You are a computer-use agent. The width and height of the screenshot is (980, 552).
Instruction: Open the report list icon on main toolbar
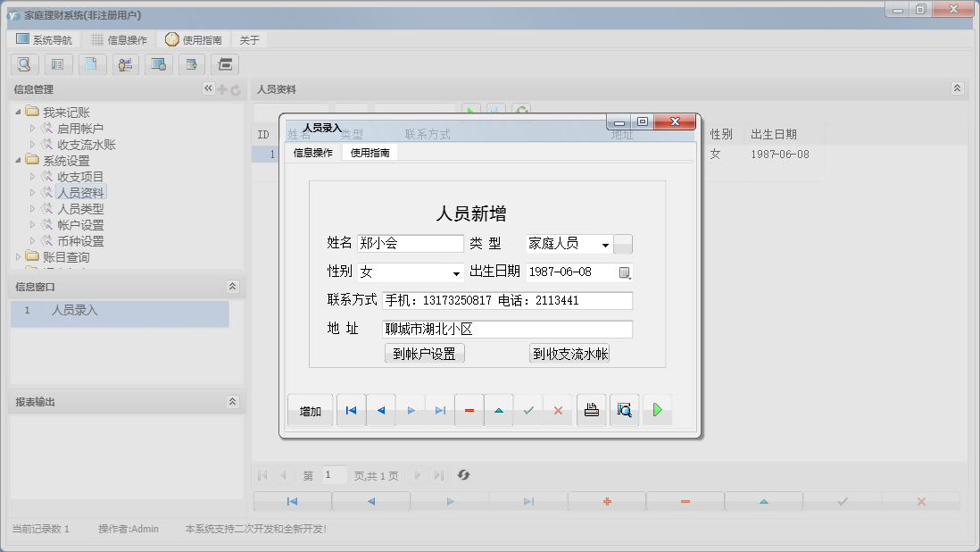tap(58, 64)
